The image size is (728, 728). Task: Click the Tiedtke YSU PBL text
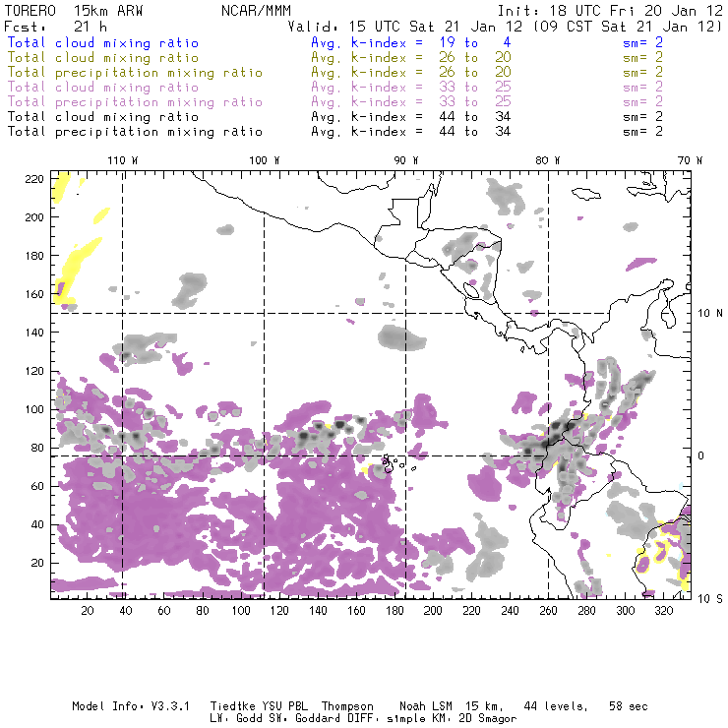tap(259, 706)
